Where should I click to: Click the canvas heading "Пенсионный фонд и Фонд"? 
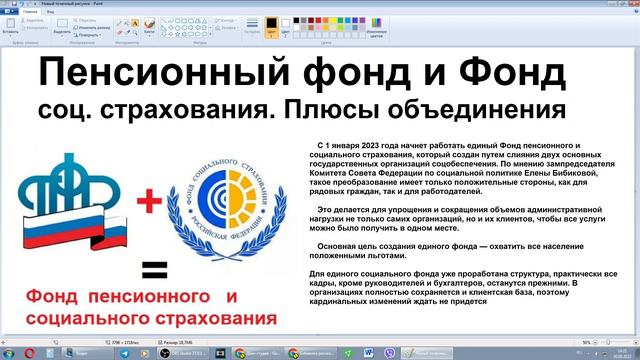[x=302, y=73]
